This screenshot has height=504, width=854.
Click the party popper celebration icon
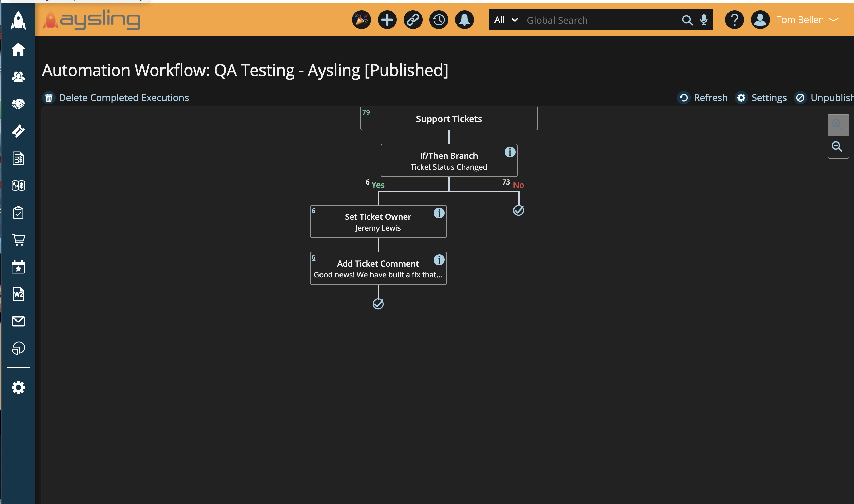pyautogui.click(x=361, y=20)
